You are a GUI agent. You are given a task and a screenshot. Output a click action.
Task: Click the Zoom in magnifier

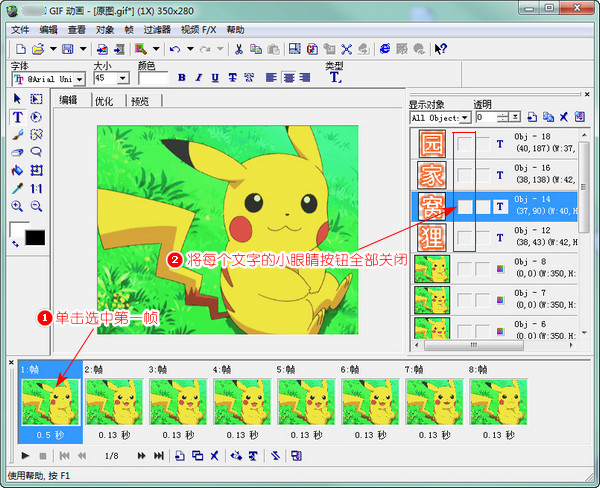(17, 206)
